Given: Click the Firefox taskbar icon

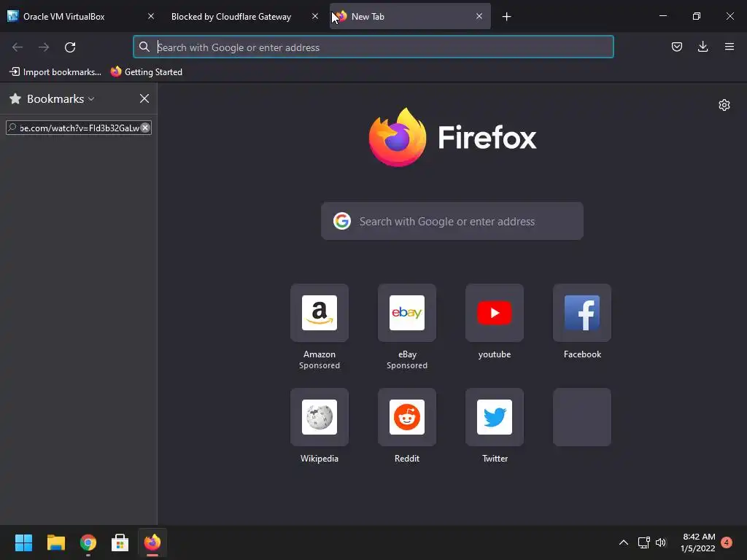Looking at the screenshot, I should 152,542.
